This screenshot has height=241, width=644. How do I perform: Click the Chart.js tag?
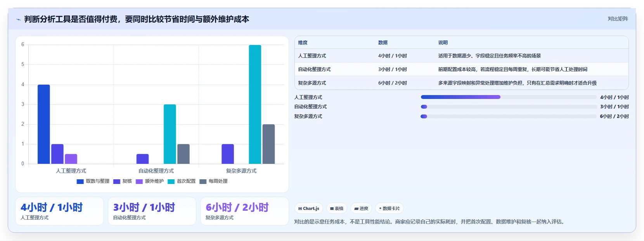tap(309, 208)
